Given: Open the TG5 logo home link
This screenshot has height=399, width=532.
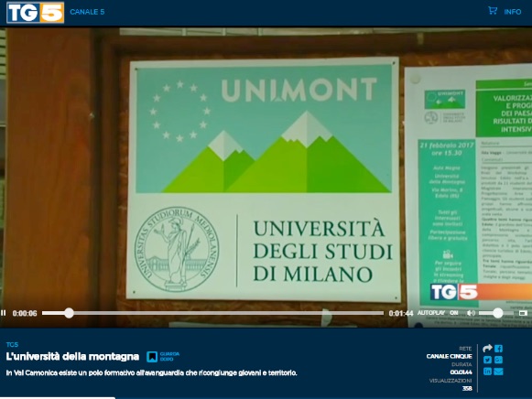Looking at the screenshot, I should click(36, 13).
